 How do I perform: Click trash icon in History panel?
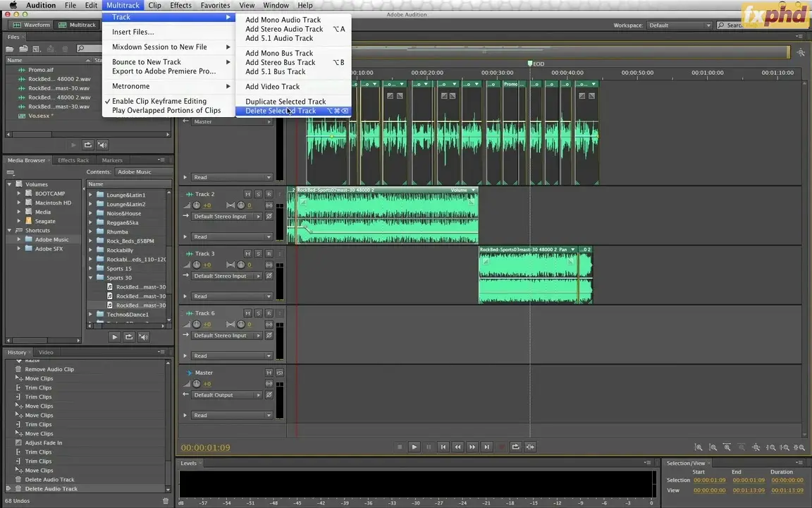pos(166,501)
